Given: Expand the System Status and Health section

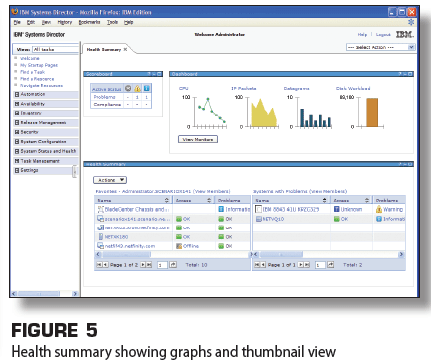Looking at the screenshot, I should (x=17, y=151).
